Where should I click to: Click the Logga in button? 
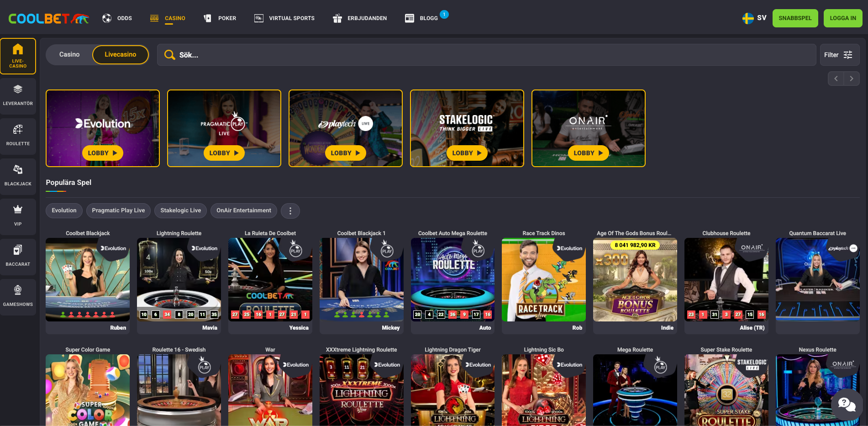[x=843, y=18]
